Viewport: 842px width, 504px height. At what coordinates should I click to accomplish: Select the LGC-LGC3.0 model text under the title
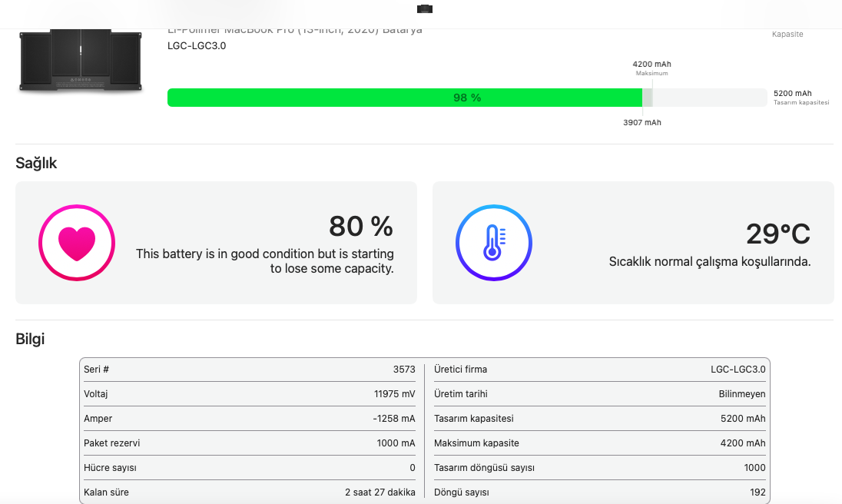197,45
